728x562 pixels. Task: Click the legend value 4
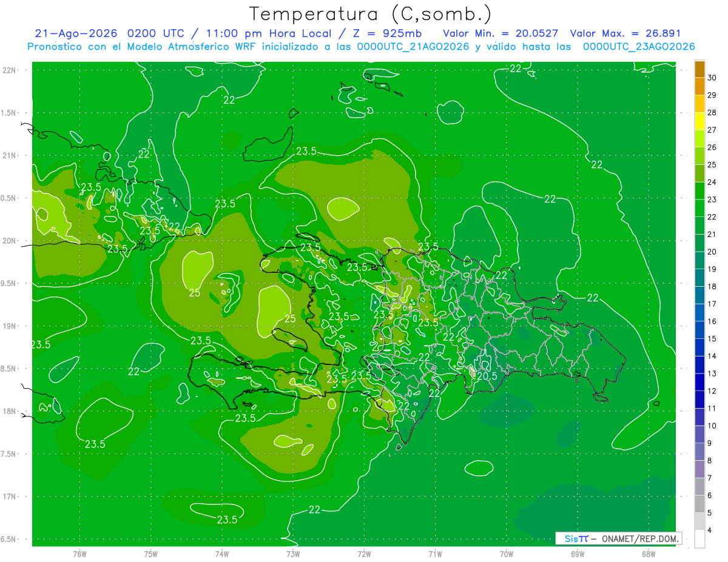point(710,530)
